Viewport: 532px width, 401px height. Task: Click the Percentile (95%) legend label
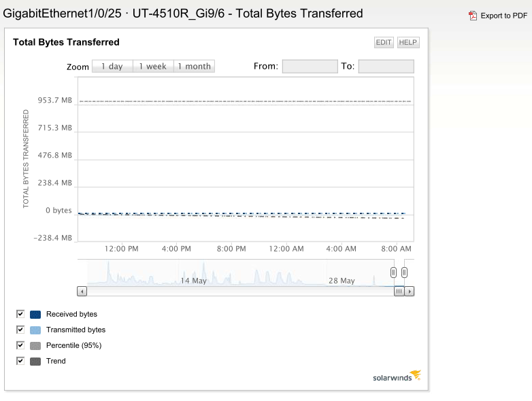click(73, 345)
